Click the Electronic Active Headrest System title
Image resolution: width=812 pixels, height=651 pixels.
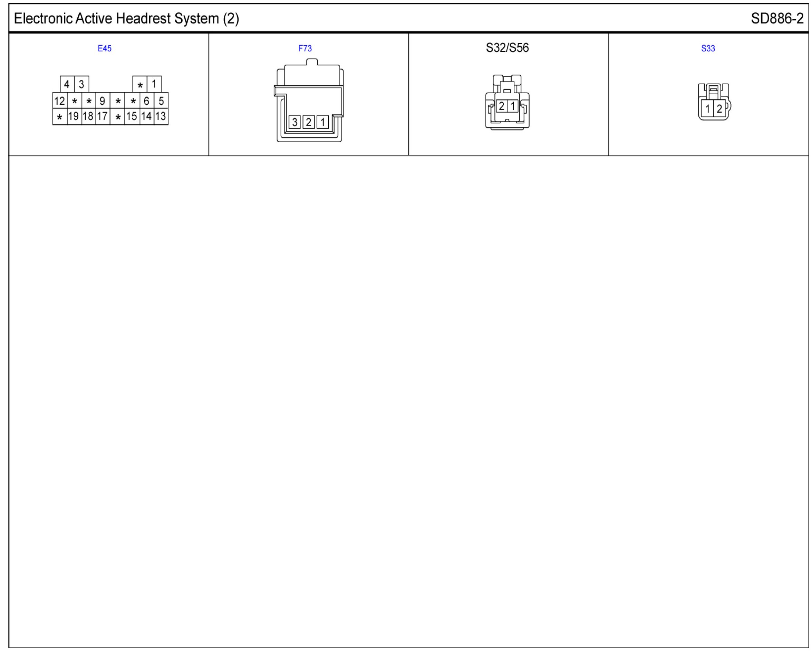pos(126,18)
